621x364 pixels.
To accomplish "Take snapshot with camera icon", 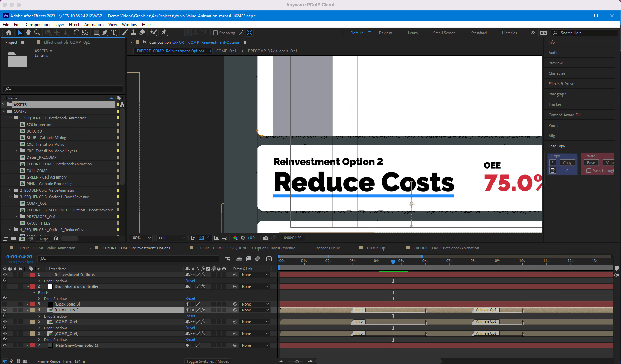I will [x=265, y=238].
